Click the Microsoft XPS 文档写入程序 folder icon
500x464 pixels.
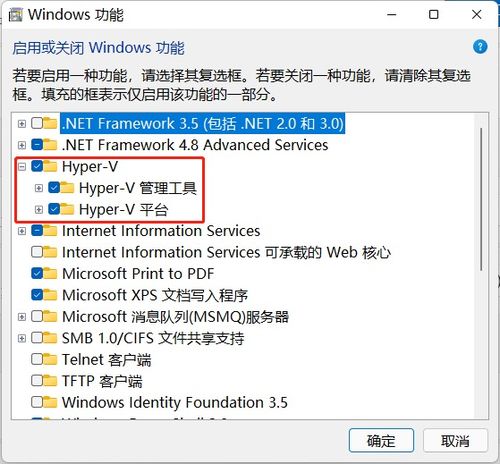pos(50,295)
